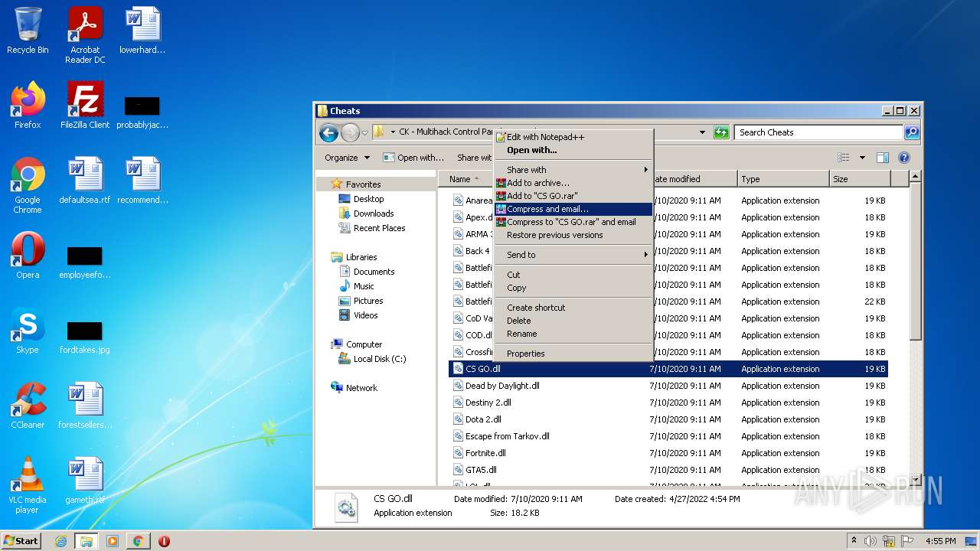This screenshot has width=980, height=551.
Task: Open the view options dropdown arrow
Action: click(x=862, y=158)
